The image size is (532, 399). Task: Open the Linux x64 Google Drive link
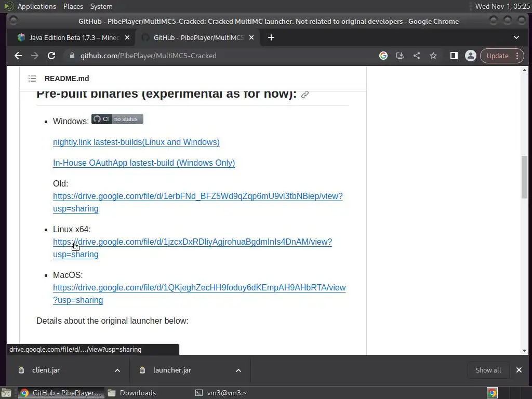[x=192, y=242]
